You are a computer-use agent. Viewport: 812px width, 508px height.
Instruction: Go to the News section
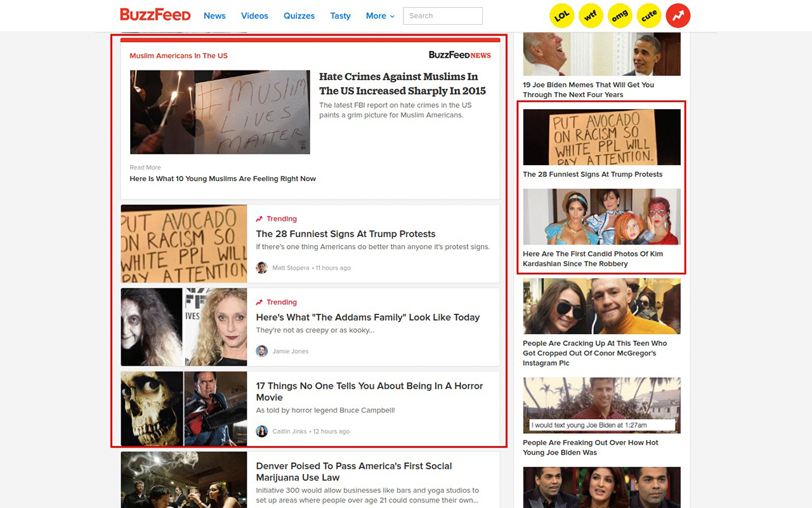(214, 16)
